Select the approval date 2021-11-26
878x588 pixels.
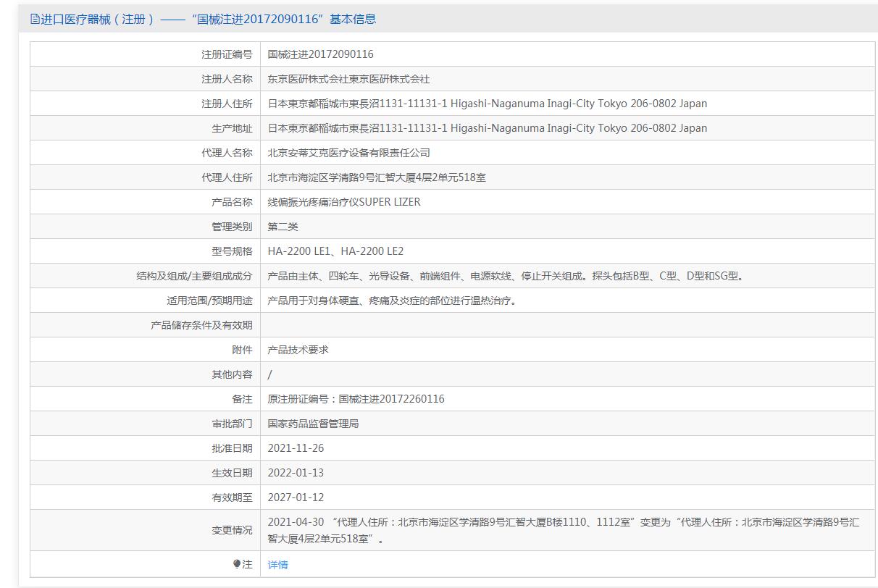296,448
